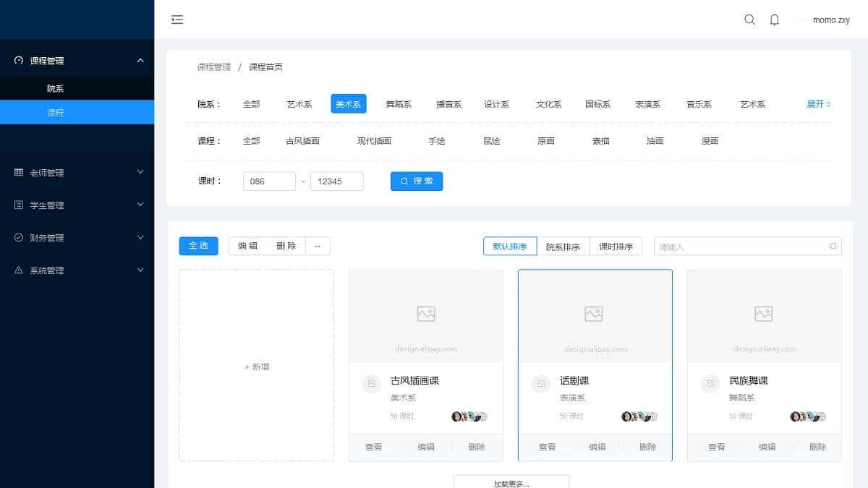Image resolution: width=868 pixels, height=488 pixels.
Task: Expand the 老师管理 sidebar menu
Action: coord(77,172)
